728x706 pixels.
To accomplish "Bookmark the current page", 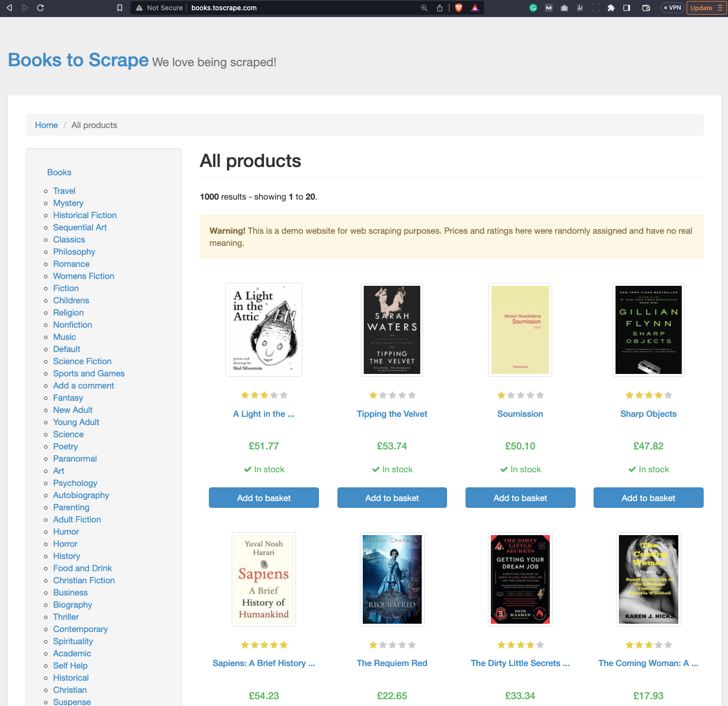I will (120, 8).
